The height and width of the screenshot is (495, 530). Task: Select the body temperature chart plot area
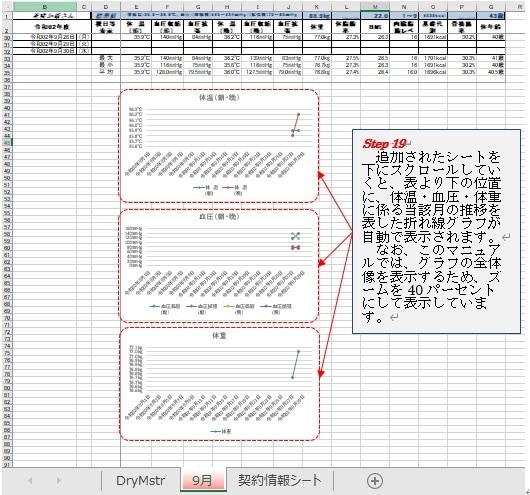(229, 127)
